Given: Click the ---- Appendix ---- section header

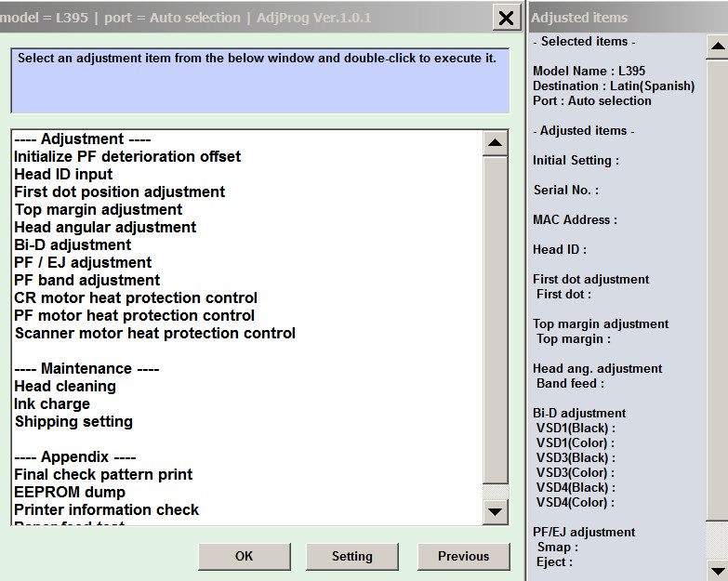Looking at the screenshot, I should coord(74,456).
